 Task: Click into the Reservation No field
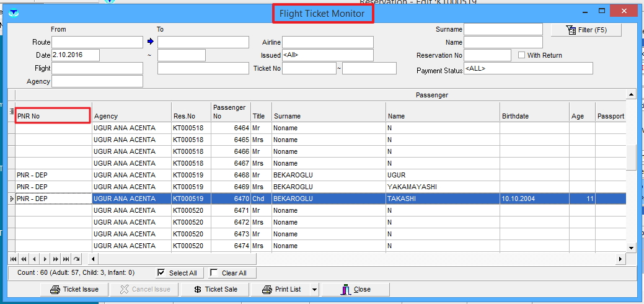[487, 55]
